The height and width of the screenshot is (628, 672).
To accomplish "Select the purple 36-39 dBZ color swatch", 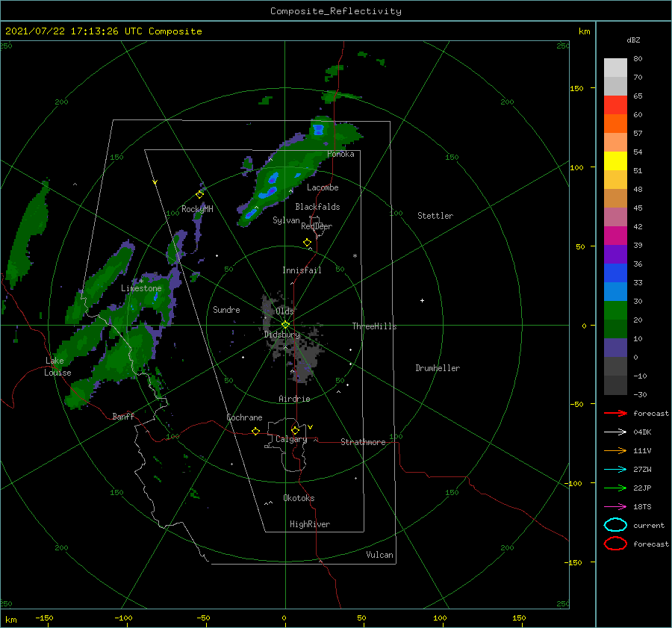I will pos(615,255).
